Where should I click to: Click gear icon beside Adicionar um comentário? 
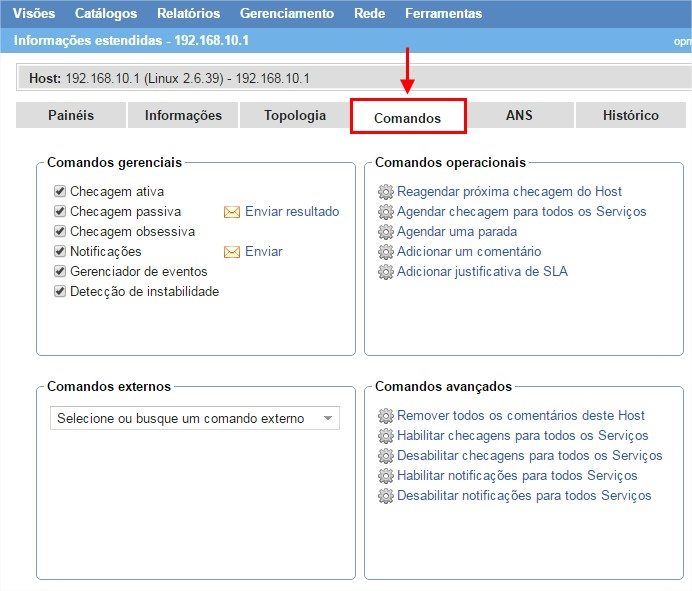(385, 252)
